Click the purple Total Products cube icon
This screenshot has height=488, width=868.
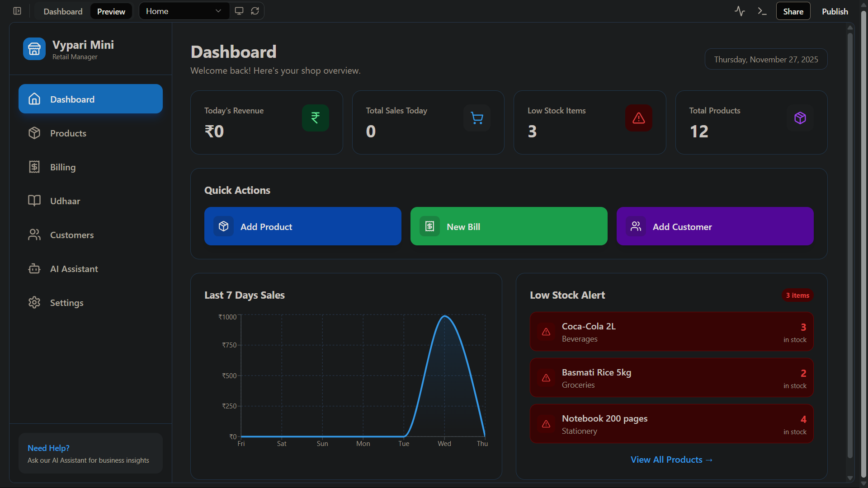coord(800,118)
